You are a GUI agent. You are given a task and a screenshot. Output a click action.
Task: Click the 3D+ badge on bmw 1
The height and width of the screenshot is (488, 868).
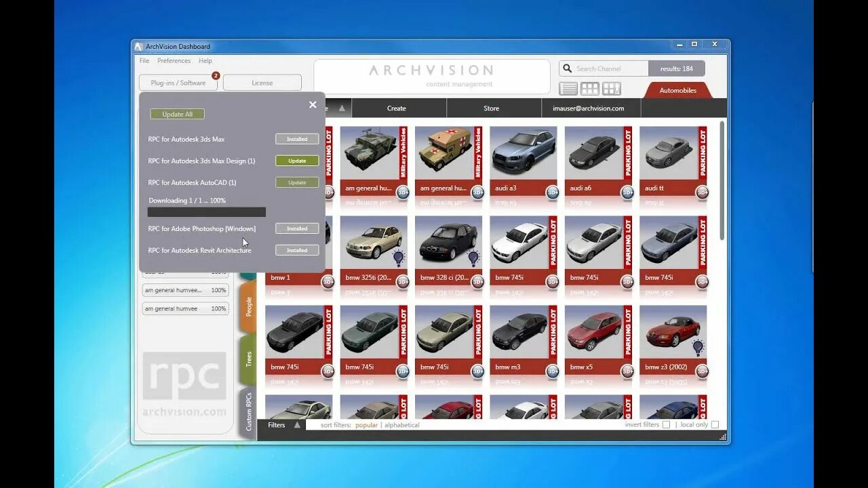point(328,282)
